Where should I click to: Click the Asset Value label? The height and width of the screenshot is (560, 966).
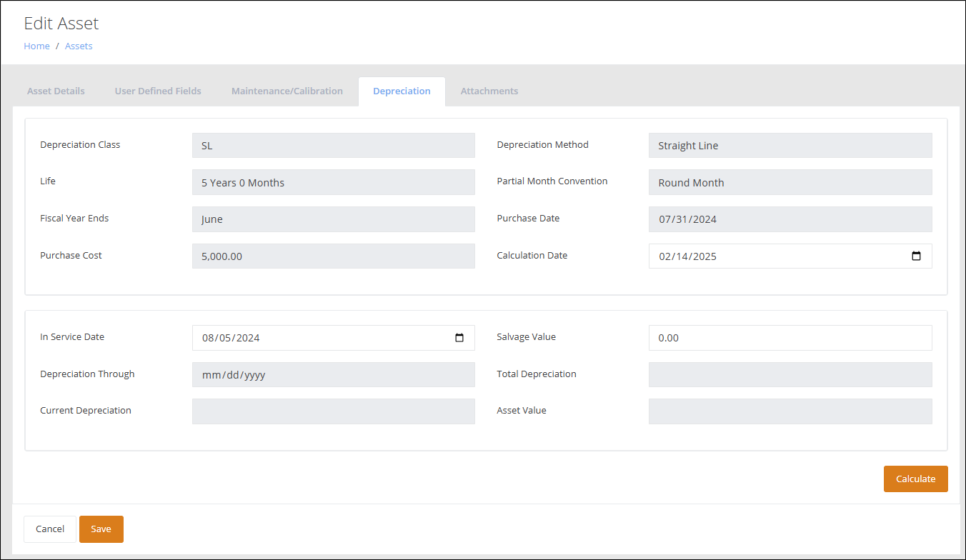click(x=522, y=411)
